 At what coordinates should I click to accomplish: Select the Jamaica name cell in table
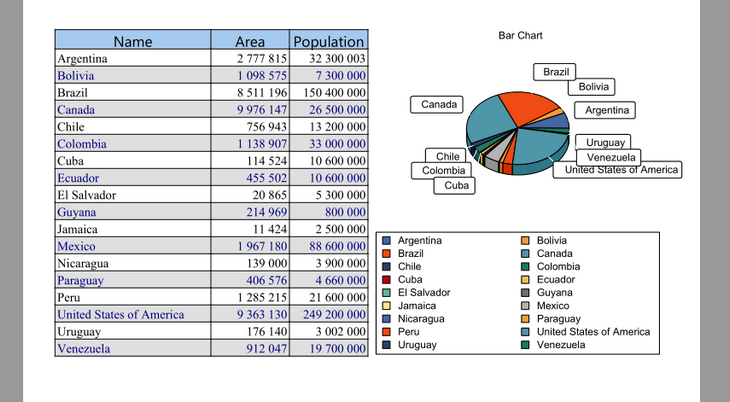(133, 229)
